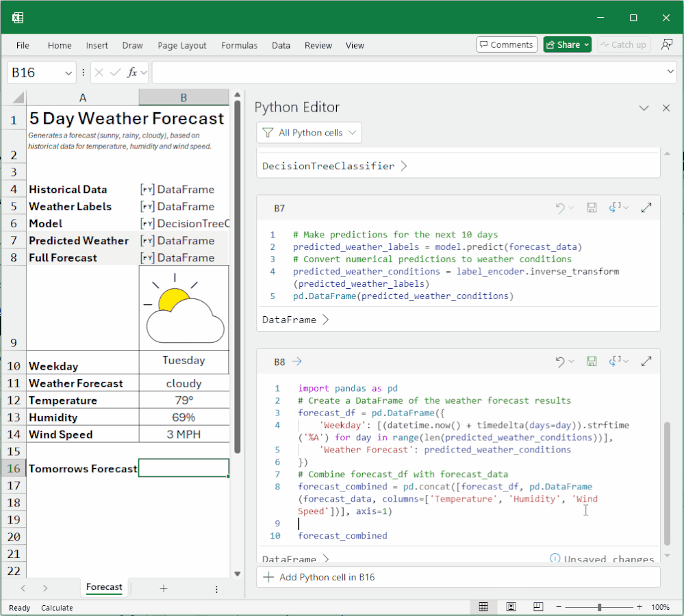Click the zoom out minus button

[559, 607]
